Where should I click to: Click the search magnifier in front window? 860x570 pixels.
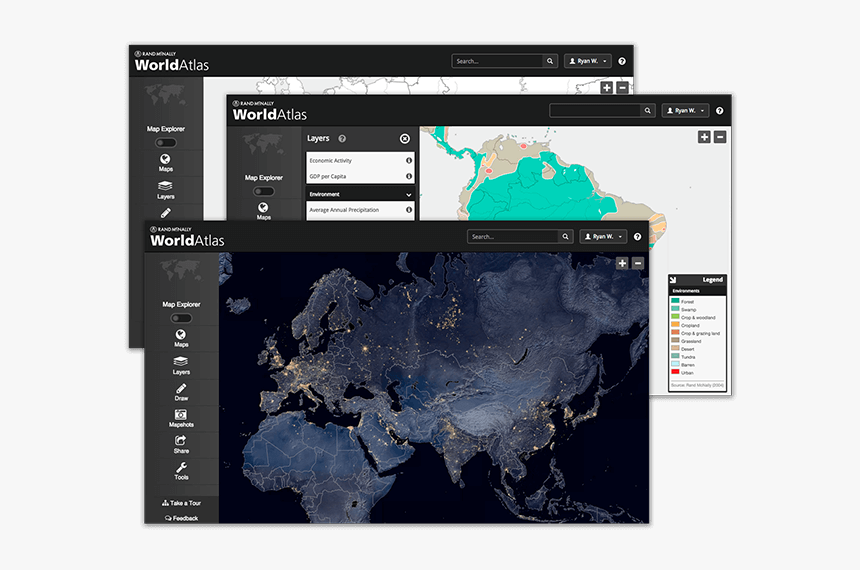coord(565,236)
